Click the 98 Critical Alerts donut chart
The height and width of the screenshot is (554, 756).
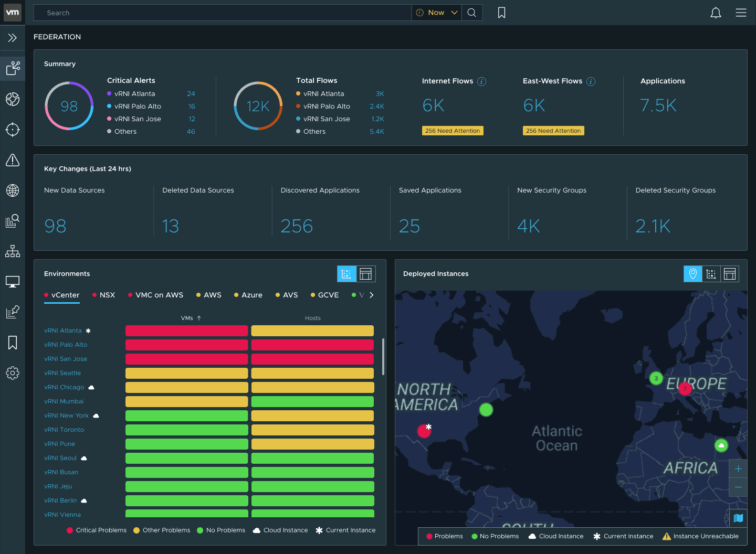[x=69, y=106]
